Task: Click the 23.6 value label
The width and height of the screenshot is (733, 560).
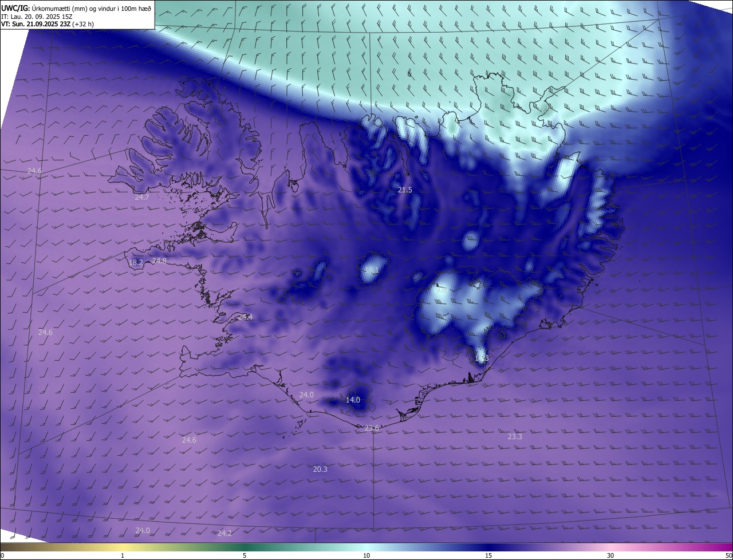Action: pyautogui.click(x=372, y=428)
